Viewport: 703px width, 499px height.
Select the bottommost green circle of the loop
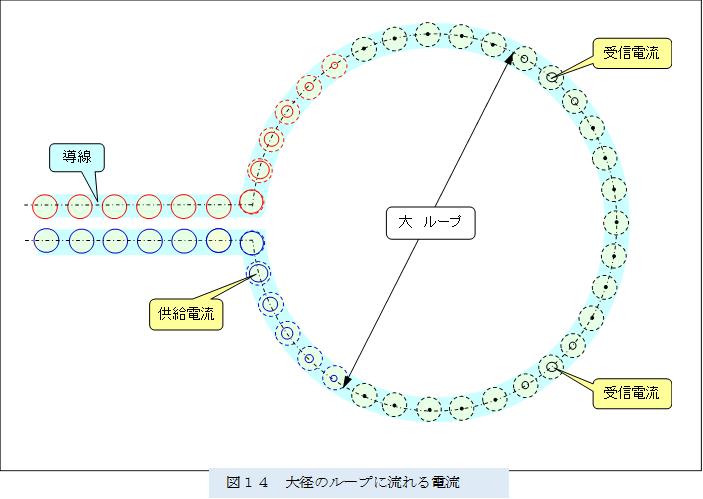point(428,408)
